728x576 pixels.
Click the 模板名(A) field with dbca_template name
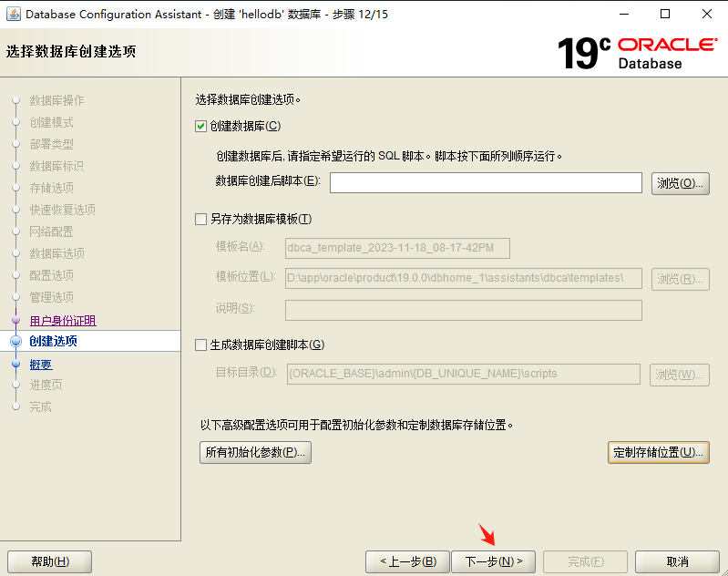tap(397, 248)
